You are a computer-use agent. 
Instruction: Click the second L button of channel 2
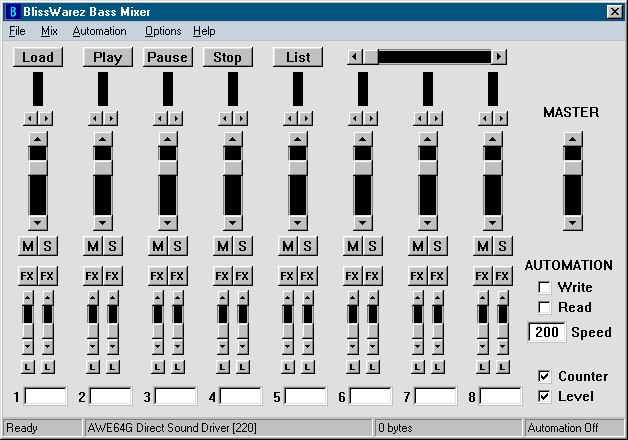pyautogui.click(x=113, y=367)
